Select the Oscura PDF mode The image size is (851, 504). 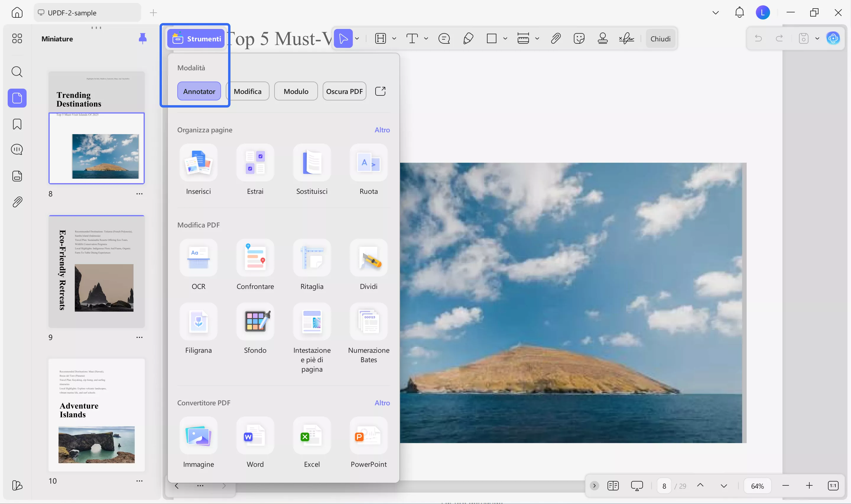(x=344, y=91)
